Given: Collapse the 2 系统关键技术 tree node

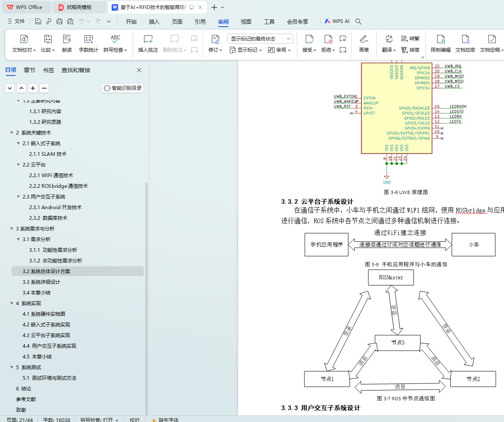Looking at the screenshot, I should click(x=11, y=133).
